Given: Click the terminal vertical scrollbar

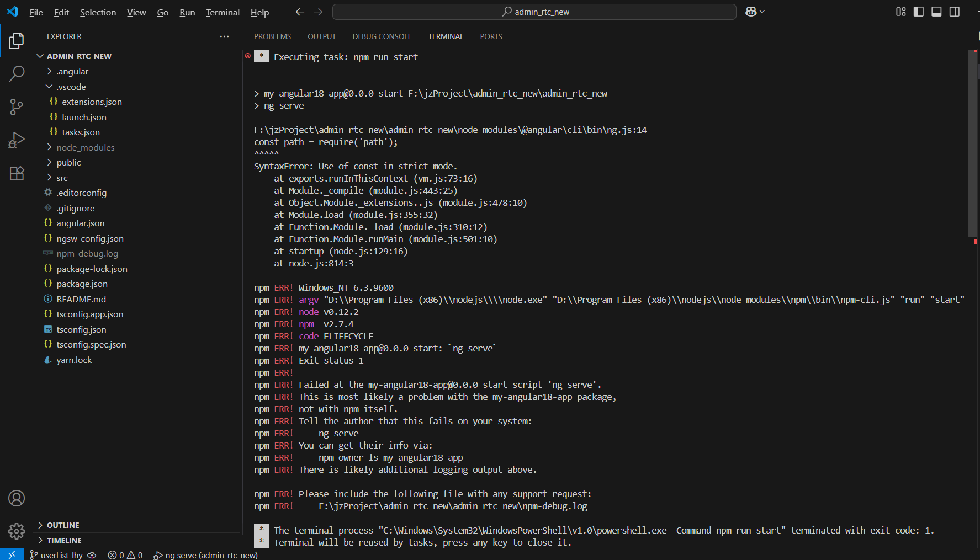Looking at the screenshot, I should 973,143.
